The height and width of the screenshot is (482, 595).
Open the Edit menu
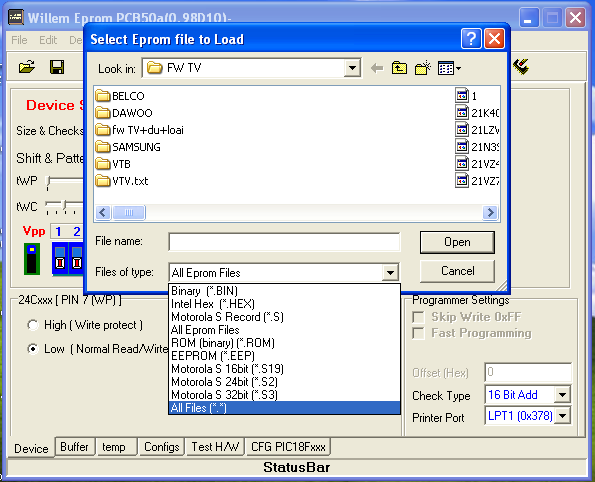48,40
